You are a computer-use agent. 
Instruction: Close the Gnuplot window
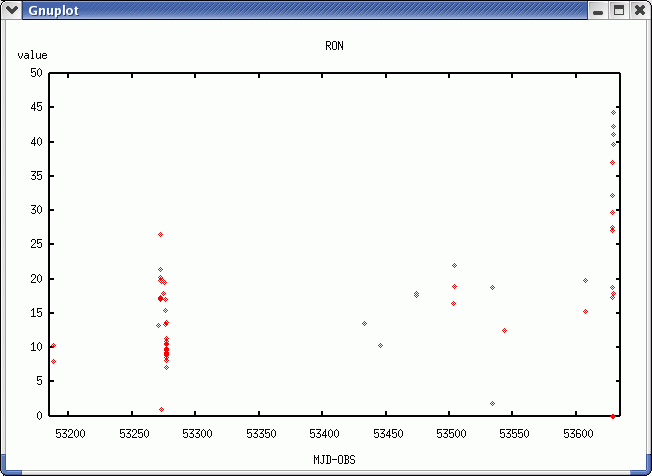(638, 10)
